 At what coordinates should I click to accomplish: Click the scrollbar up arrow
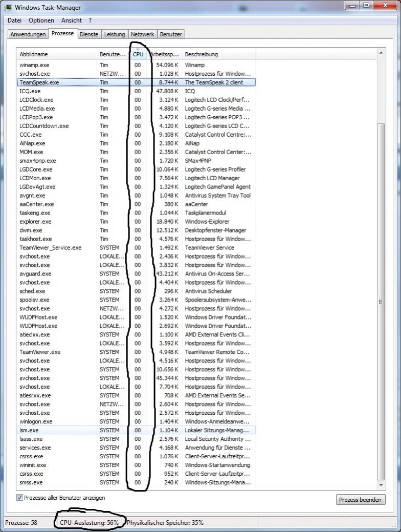tap(381, 53)
